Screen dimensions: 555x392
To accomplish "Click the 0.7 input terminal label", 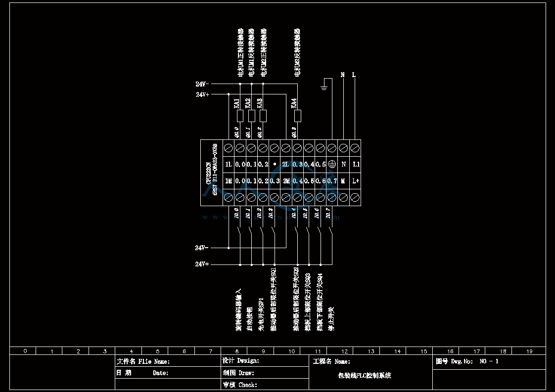I will tap(332, 181).
